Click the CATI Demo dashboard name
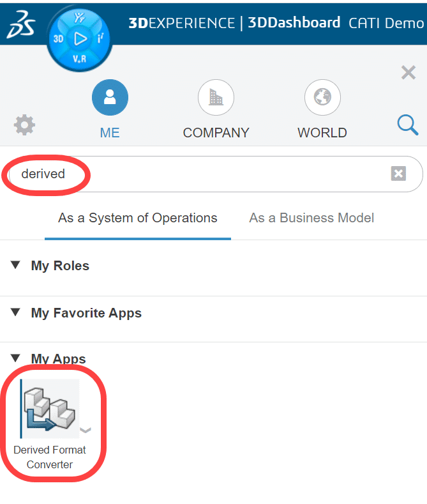427x504 pixels. (387, 23)
